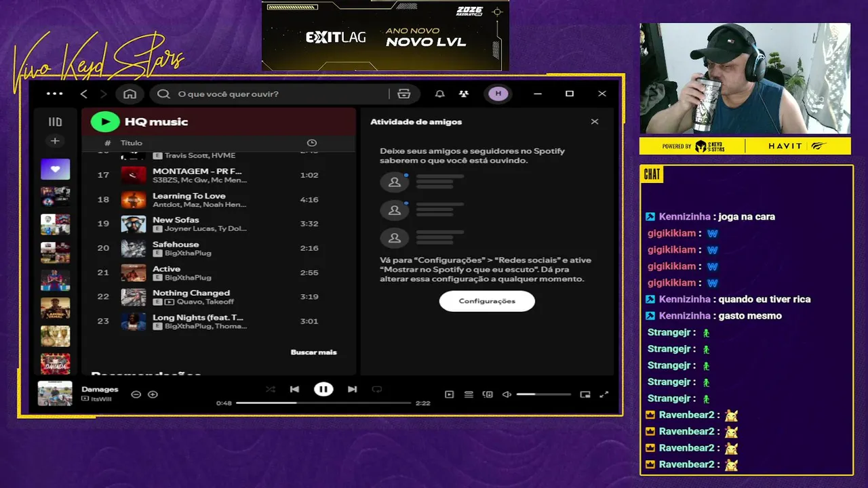Open artists BigXthaPlug, Thoma... under Long Nights
This screenshot has width=868, height=488.
coord(205,326)
